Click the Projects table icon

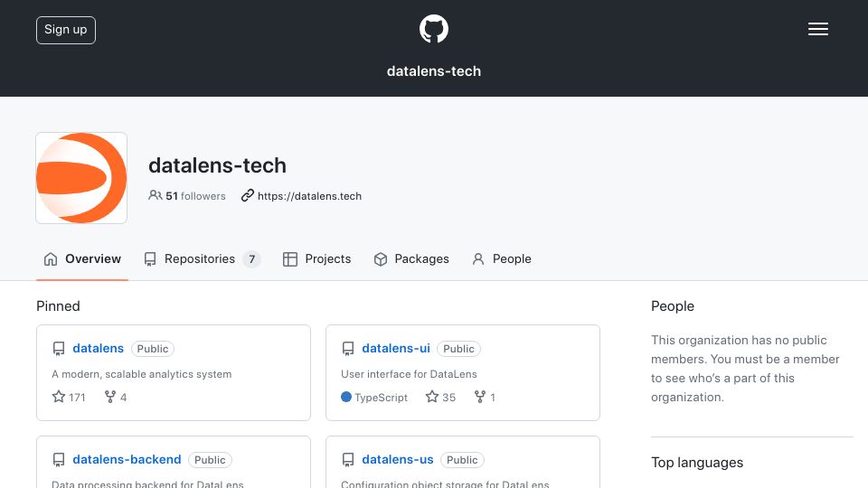290,259
